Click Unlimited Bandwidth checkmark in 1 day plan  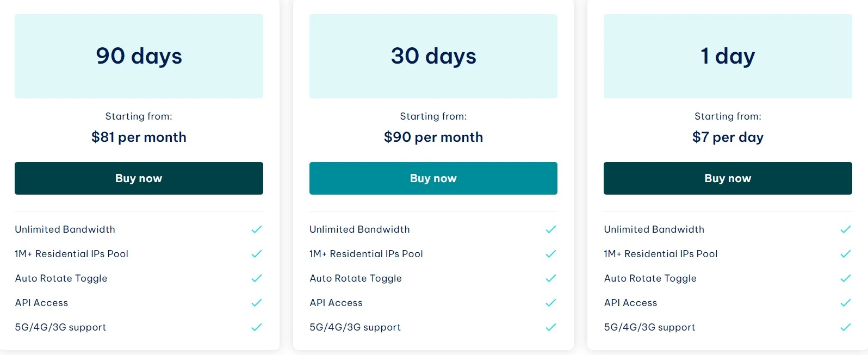(x=846, y=229)
